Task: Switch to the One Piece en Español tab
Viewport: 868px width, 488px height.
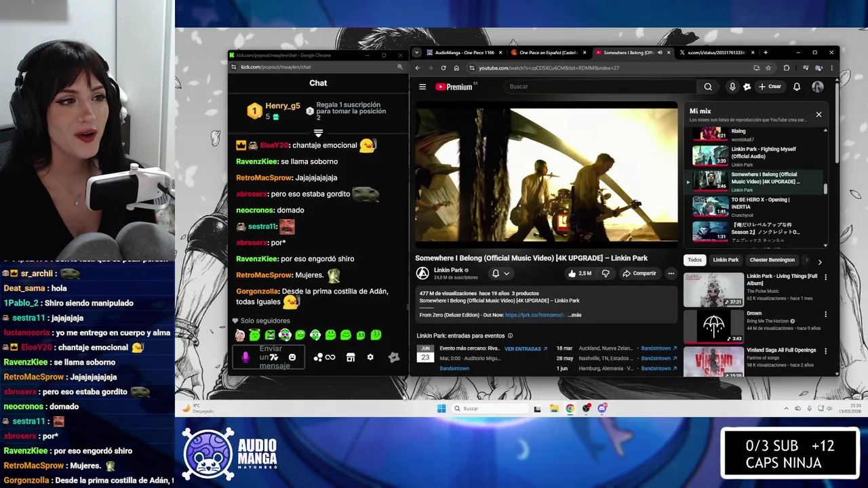Action: coord(549,53)
